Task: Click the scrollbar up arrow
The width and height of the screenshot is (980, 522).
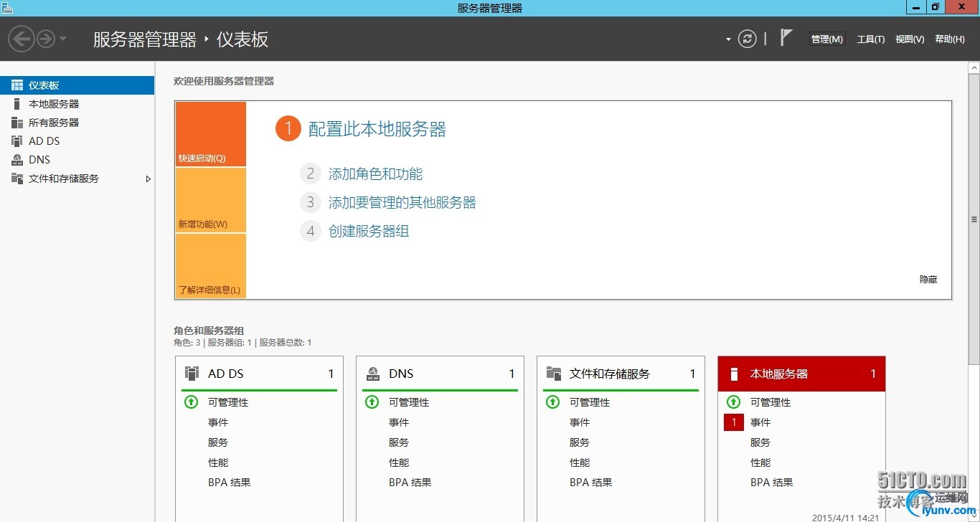Action: pyautogui.click(x=974, y=67)
